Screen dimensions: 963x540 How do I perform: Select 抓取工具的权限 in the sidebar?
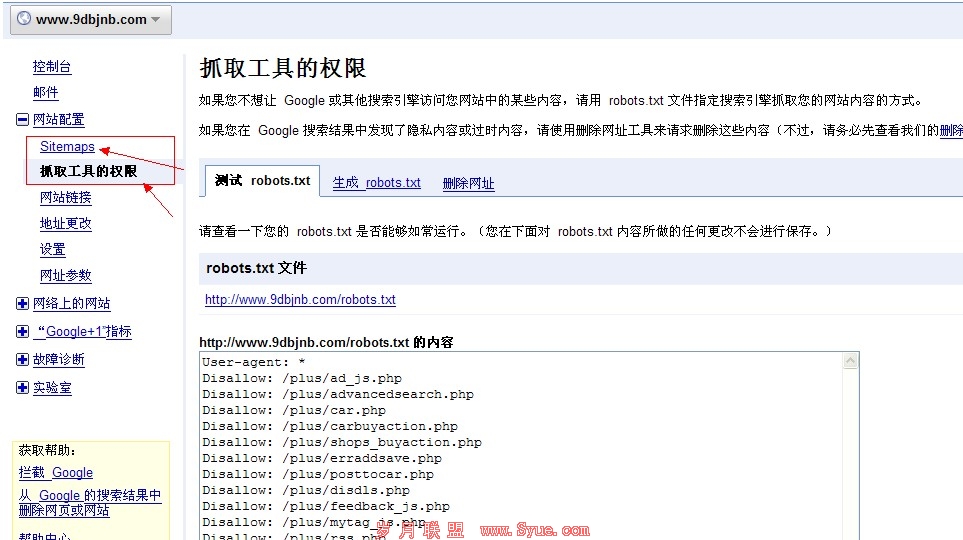[88, 172]
